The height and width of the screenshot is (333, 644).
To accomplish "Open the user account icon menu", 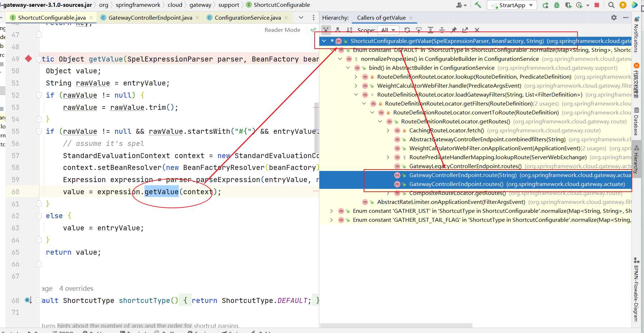I will 461,5.
